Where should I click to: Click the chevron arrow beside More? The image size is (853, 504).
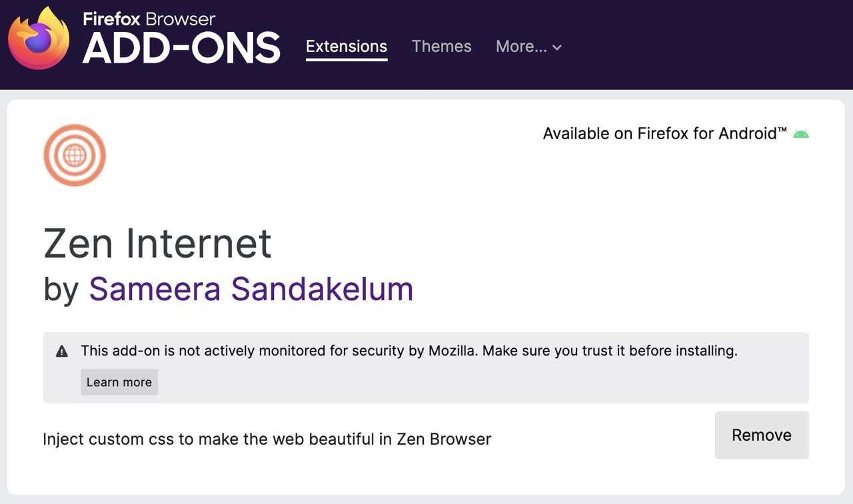557,47
